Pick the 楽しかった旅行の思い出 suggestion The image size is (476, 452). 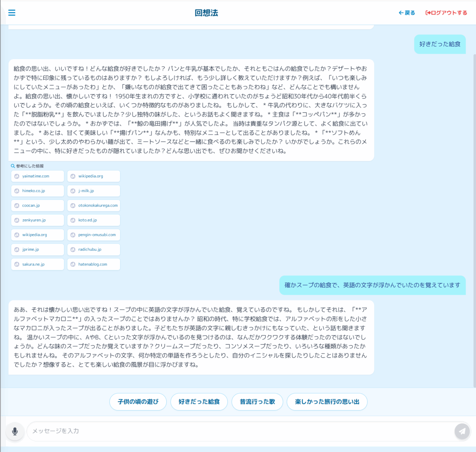(x=327, y=402)
